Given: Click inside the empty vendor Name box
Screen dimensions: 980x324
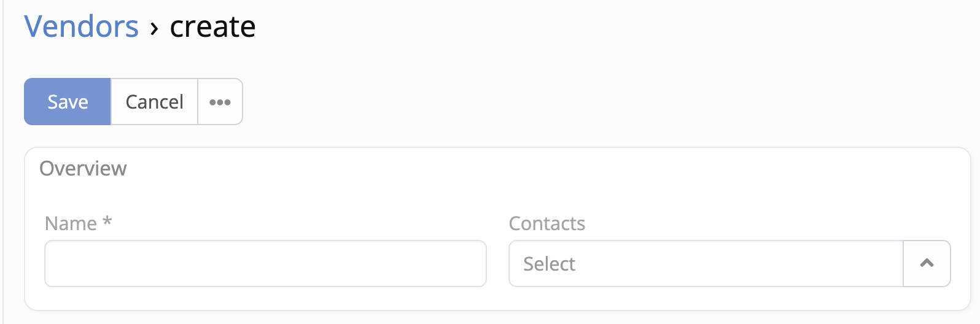Looking at the screenshot, I should 265,264.
